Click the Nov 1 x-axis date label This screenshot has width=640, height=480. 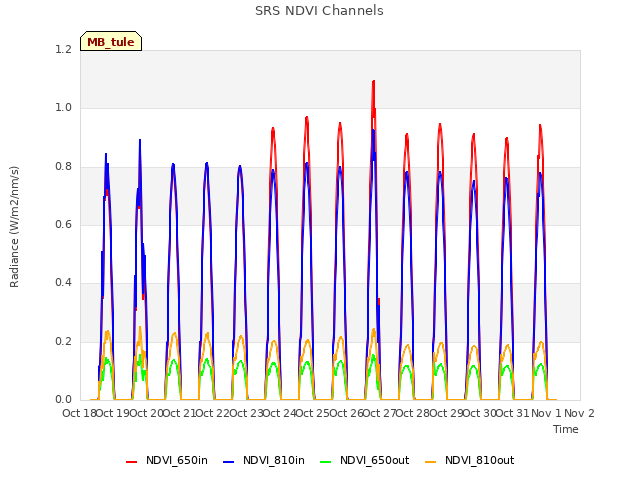click(x=546, y=413)
